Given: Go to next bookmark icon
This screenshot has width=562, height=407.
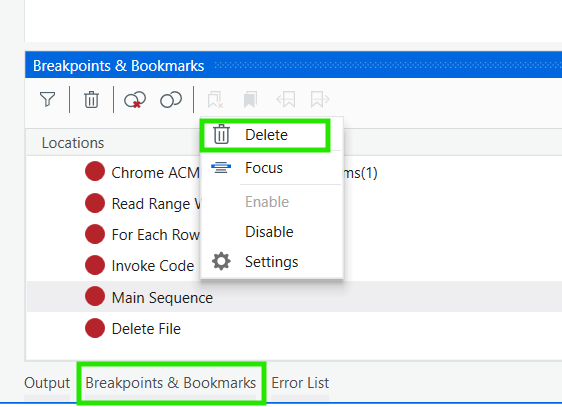Looking at the screenshot, I should point(320,99).
